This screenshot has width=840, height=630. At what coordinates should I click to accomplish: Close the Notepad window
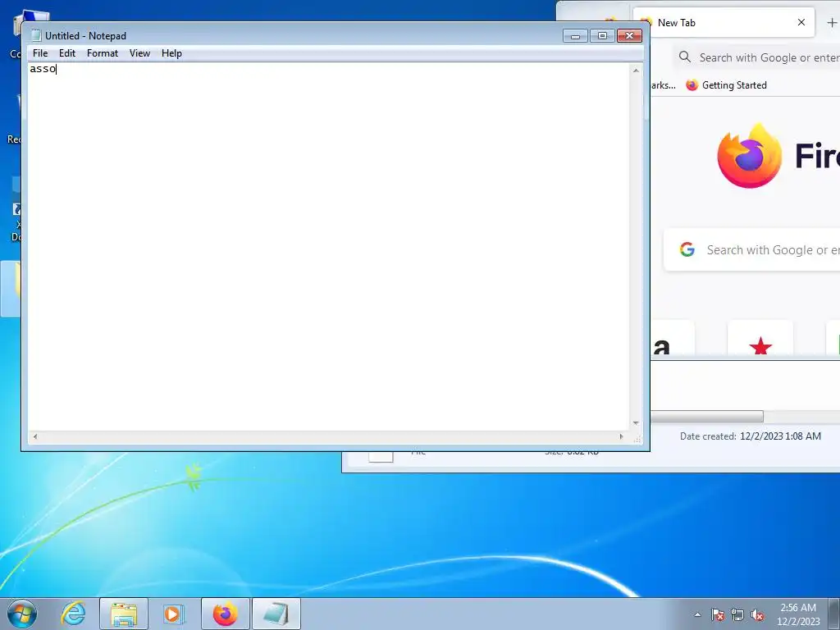coord(629,36)
